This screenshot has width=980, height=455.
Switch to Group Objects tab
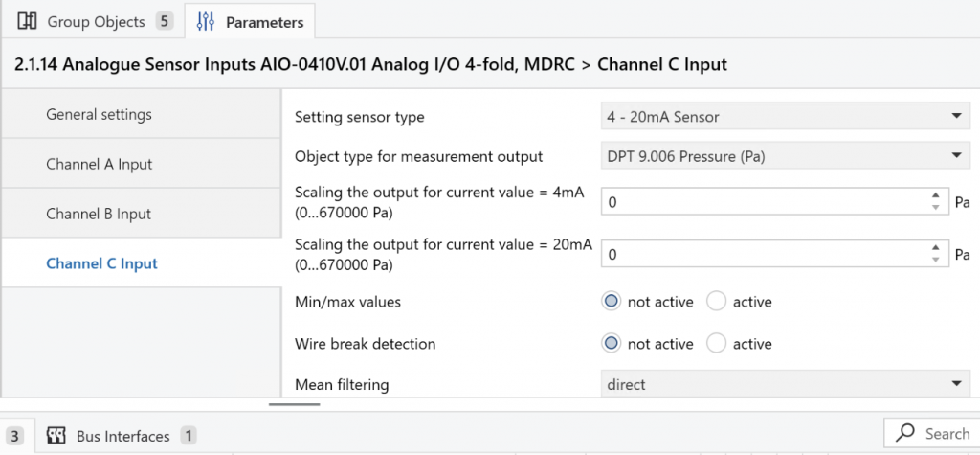94,21
